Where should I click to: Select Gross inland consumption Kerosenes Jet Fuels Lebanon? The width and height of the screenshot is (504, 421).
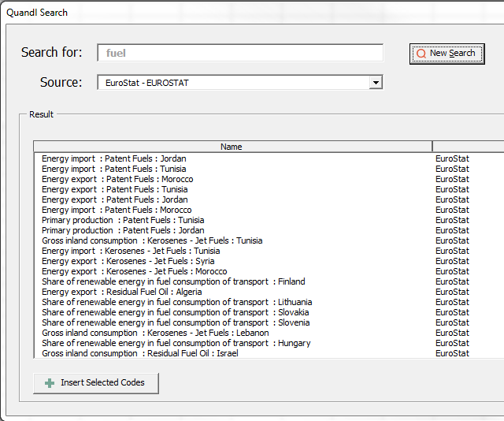click(155, 333)
